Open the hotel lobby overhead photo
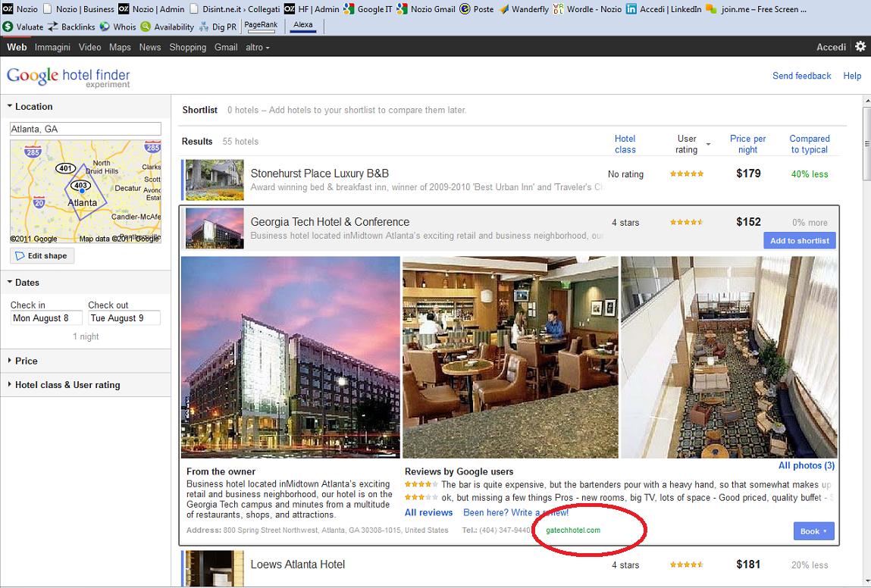This screenshot has height=588, width=871. click(728, 357)
